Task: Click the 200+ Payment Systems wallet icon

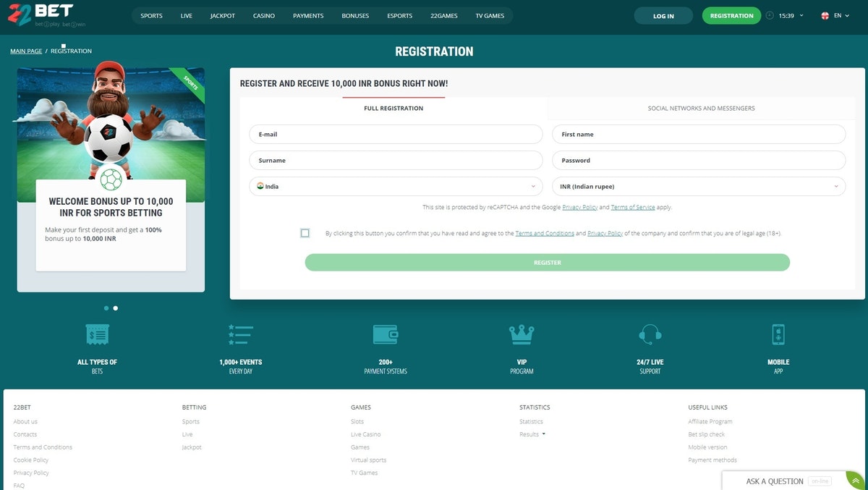Action: [386, 334]
